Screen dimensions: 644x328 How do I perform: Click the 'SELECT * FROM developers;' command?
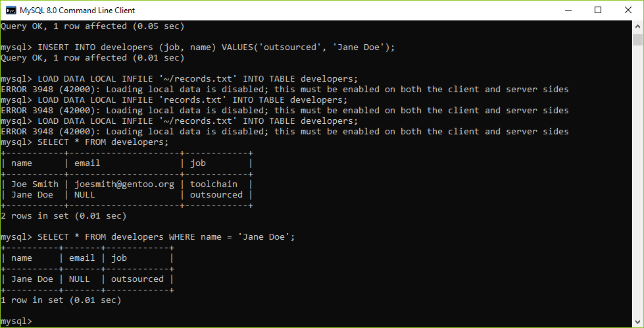coord(85,142)
